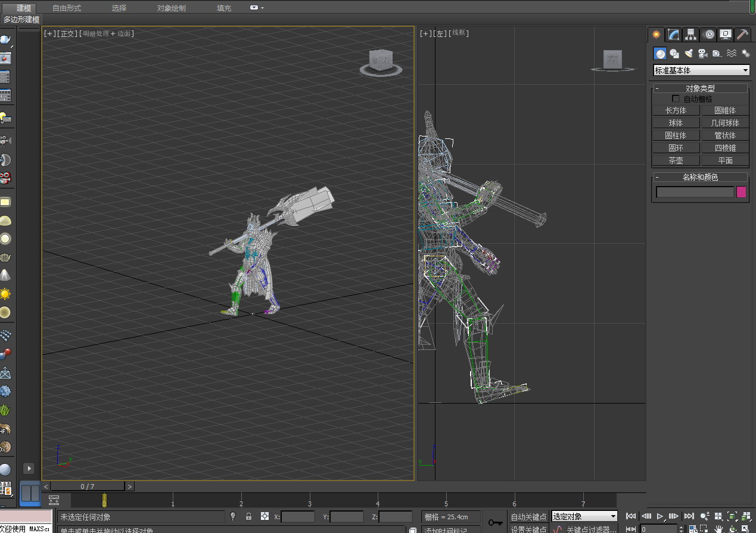This screenshot has width=756, height=533.
Task: Open the magenta object color swatch
Action: (742, 192)
